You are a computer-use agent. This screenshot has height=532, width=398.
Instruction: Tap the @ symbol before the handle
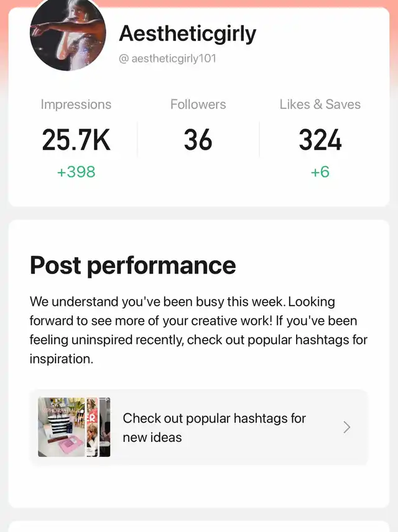click(x=124, y=60)
